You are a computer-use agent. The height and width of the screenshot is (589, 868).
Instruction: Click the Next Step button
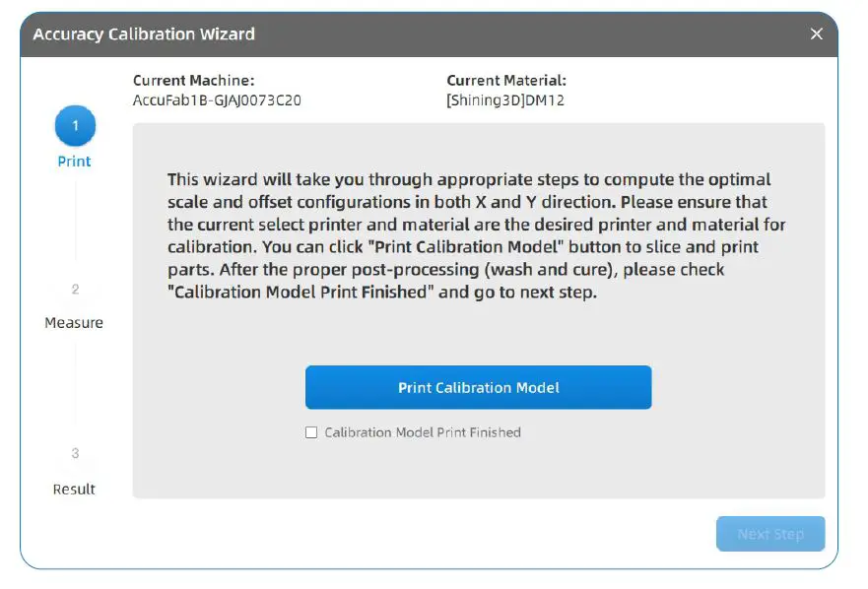(x=770, y=534)
